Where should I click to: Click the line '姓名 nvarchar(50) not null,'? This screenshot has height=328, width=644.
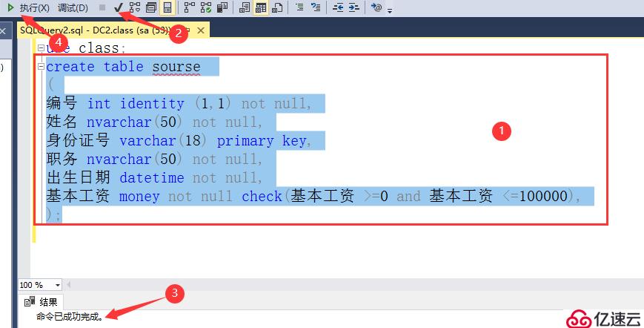pyautogui.click(x=154, y=122)
